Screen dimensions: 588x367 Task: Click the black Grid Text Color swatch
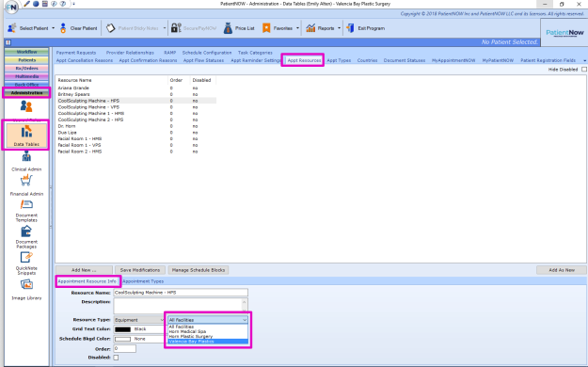coord(122,329)
